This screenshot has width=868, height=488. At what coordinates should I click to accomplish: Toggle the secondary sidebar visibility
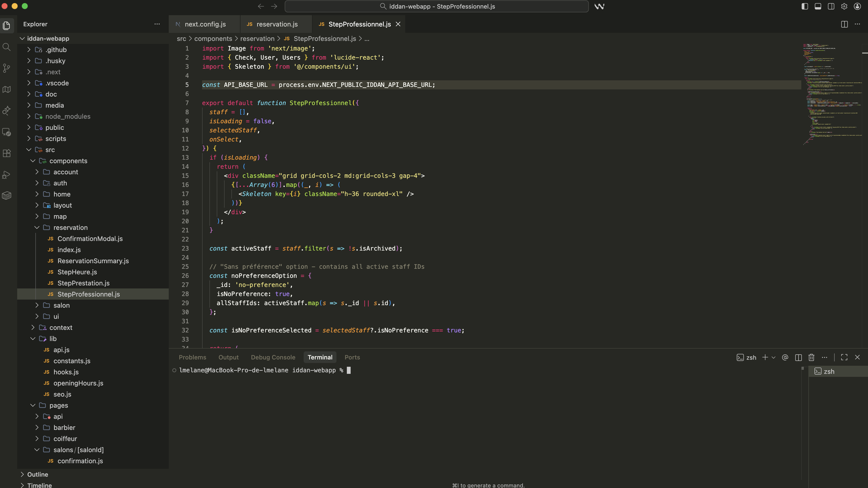(x=831, y=6)
